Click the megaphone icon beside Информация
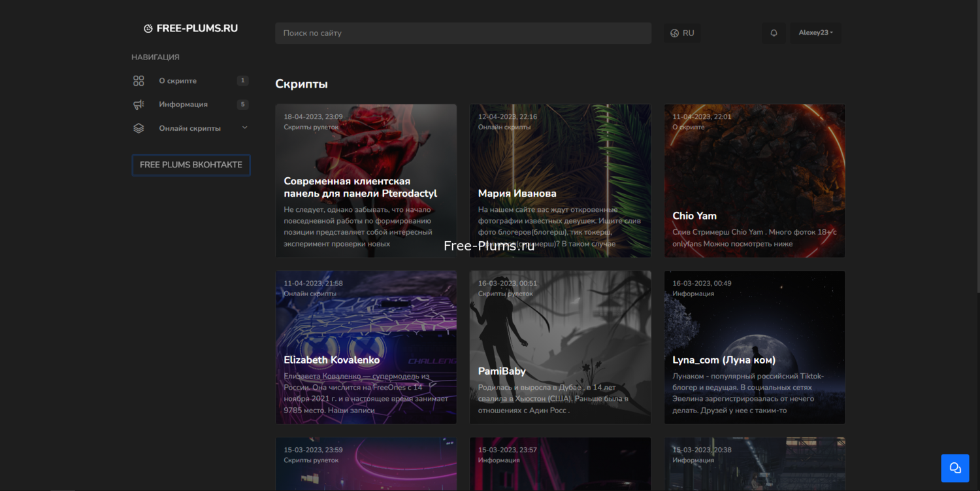 click(x=139, y=105)
